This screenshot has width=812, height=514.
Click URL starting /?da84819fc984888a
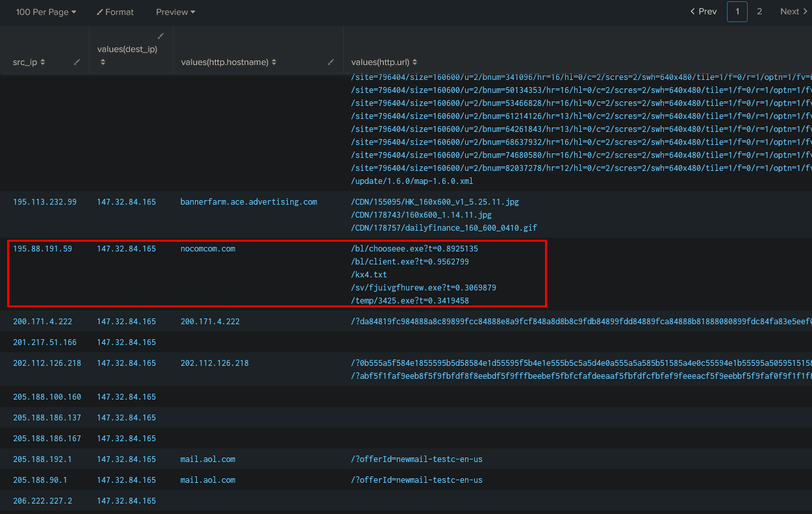(581, 322)
